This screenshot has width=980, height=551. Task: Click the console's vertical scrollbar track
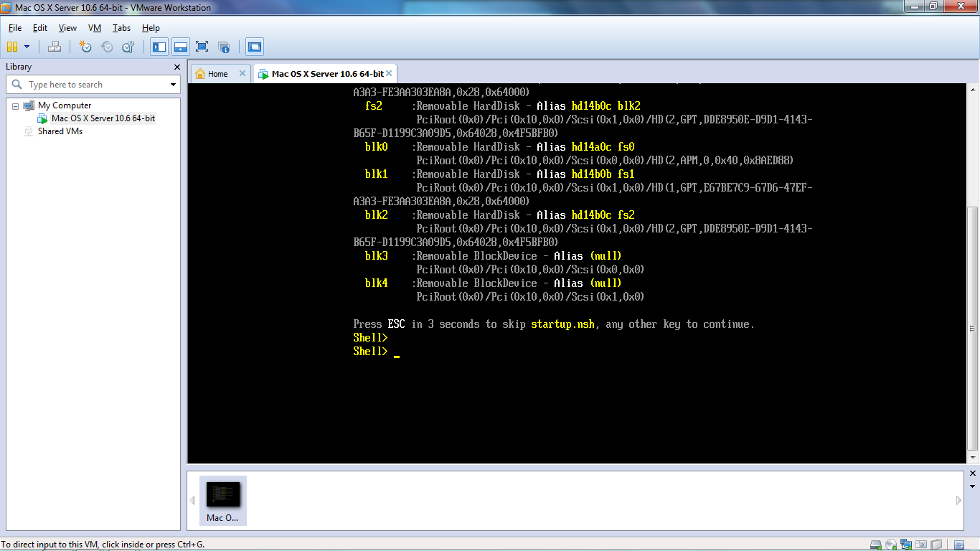point(973,273)
